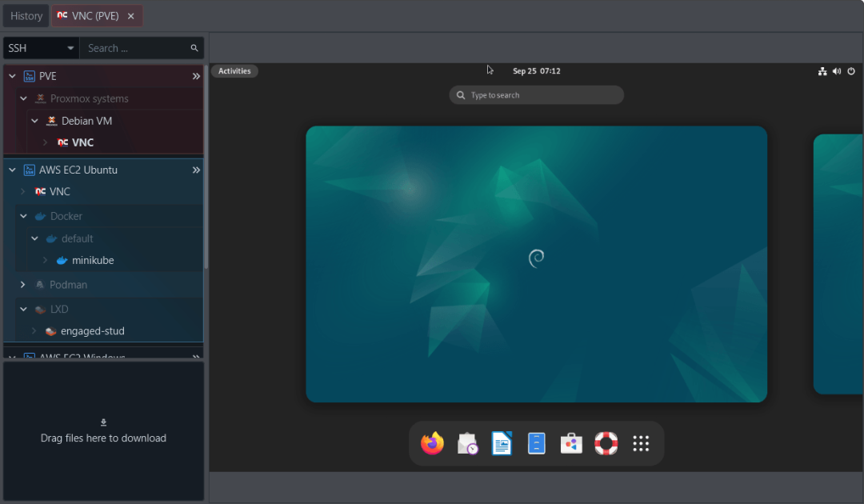
Task: Select the VNC (PVE) tab
Action: click(92, 15)
